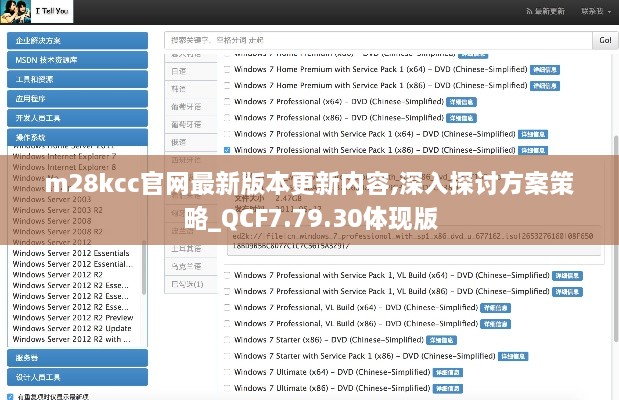The image size is (619, 400).
Task: Toggle details for Professional with Service Pack 1 (x86)
Action: pos(533,151)
